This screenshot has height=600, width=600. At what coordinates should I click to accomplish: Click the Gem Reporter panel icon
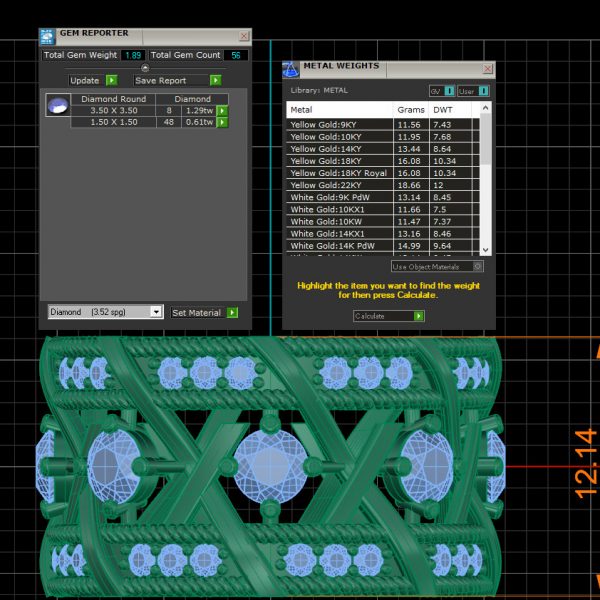[x=47, y=36]
